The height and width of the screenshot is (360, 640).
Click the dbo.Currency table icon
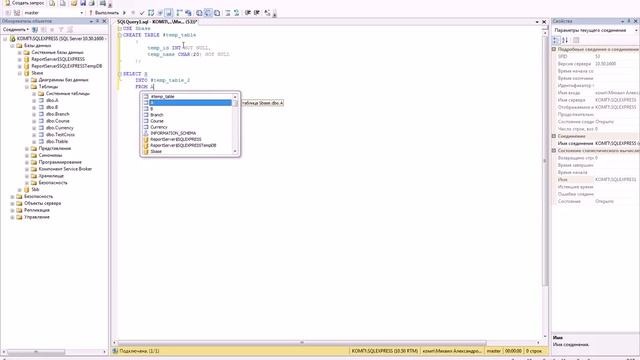tap(41, 128)
